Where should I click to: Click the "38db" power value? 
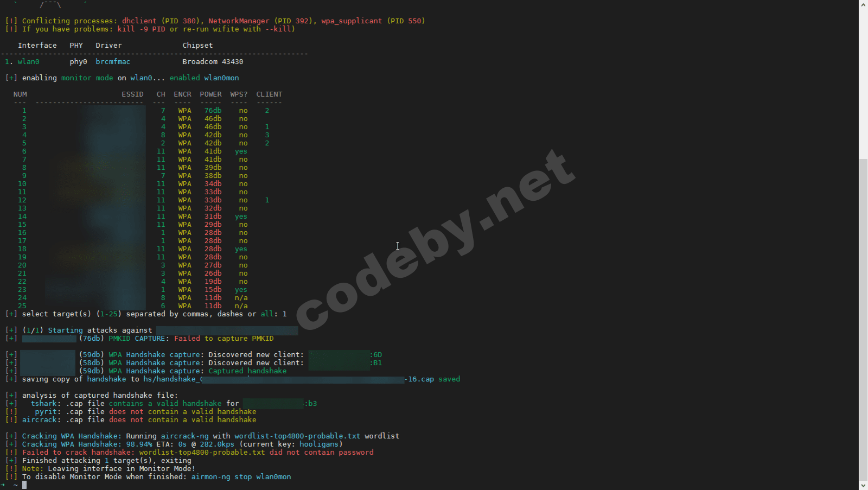coord(213,176)
